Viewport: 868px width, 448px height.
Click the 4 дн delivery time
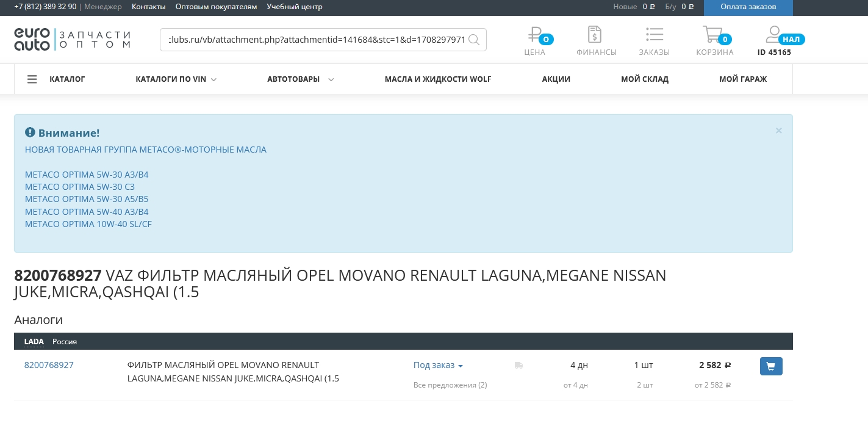(x=579, y=365)
